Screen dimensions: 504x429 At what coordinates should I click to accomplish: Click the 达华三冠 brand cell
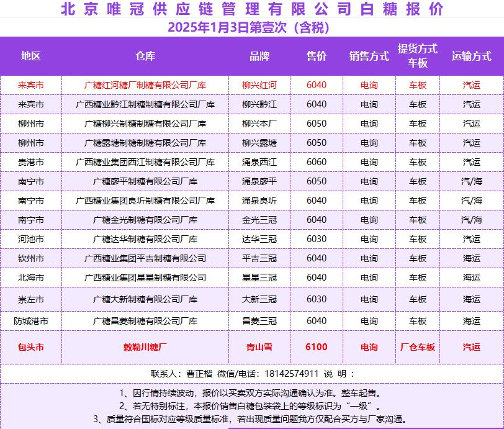[x=259, y=239]
